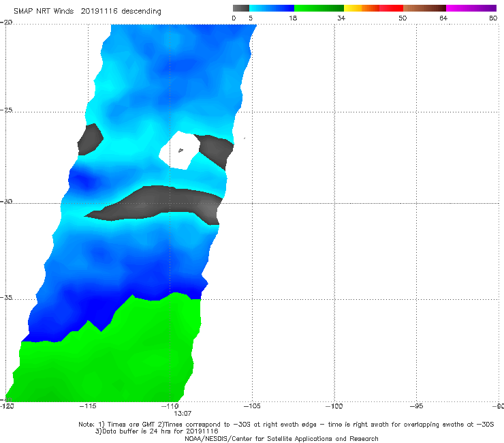
Task: Click the "-95" longitude axis label
Action: (x=417, y=406)
